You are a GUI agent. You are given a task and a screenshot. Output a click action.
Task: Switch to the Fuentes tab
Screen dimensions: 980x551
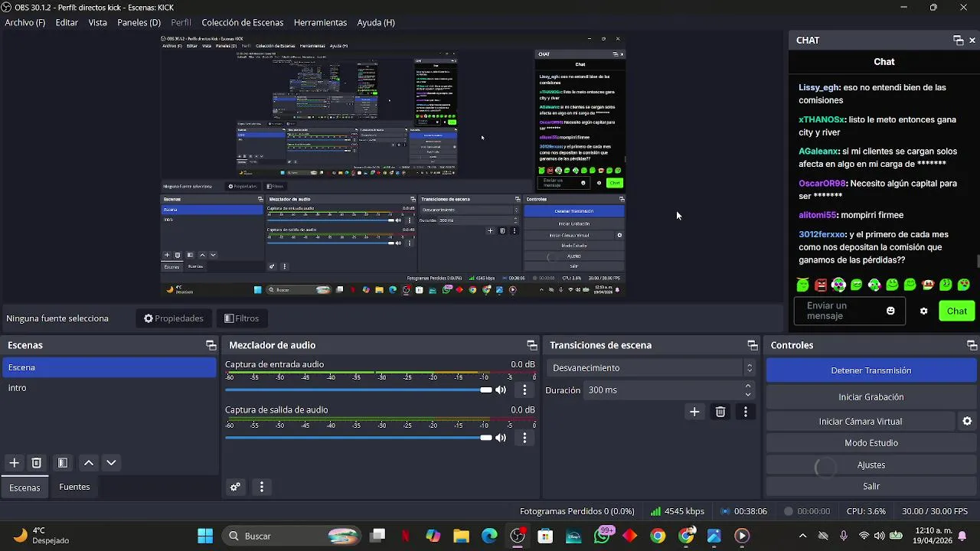74,487
